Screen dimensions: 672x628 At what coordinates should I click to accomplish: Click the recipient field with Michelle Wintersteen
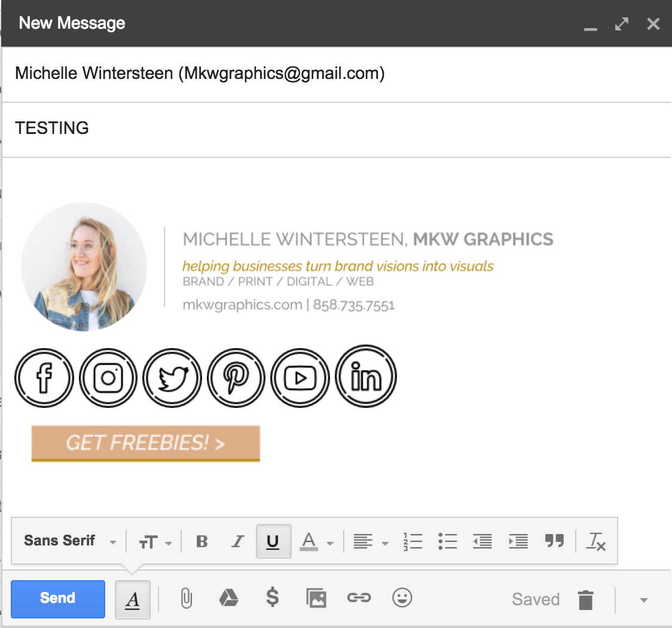[x=337, y=74]
